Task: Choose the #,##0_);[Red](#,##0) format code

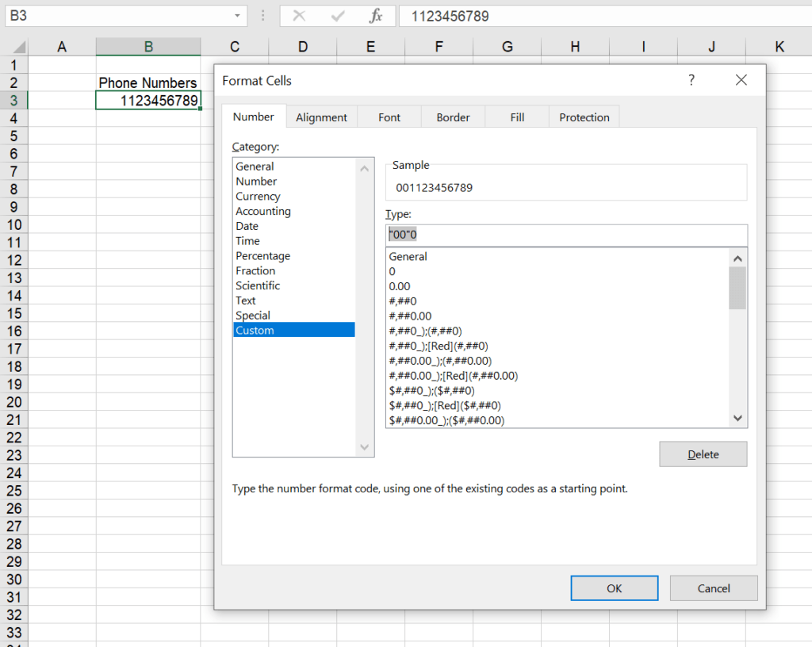Action: click(x=557, y=346)
